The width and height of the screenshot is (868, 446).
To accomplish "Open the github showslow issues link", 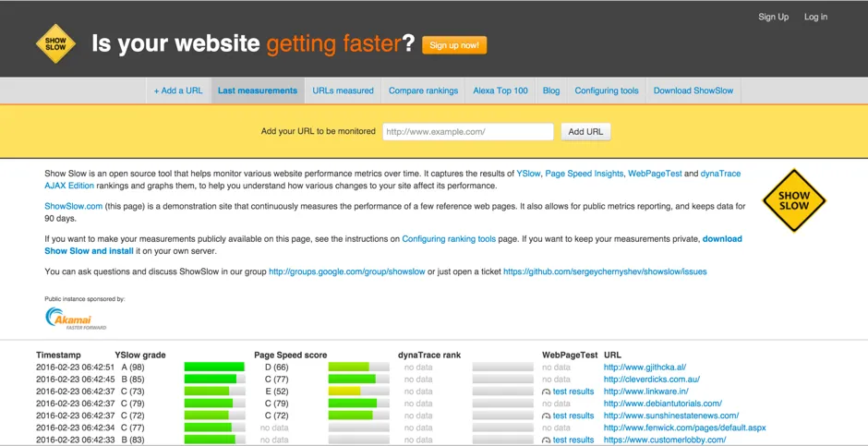I will [x=605, y=271].
